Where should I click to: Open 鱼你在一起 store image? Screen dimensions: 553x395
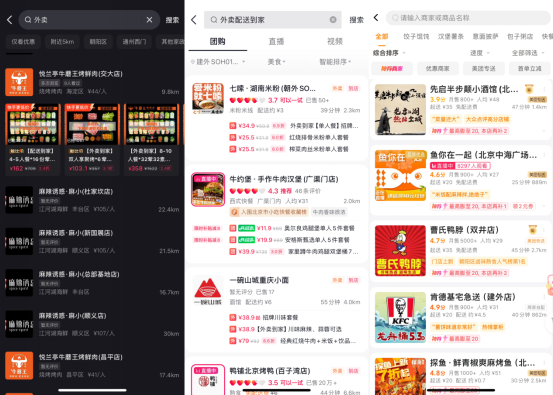click(400, 175)
